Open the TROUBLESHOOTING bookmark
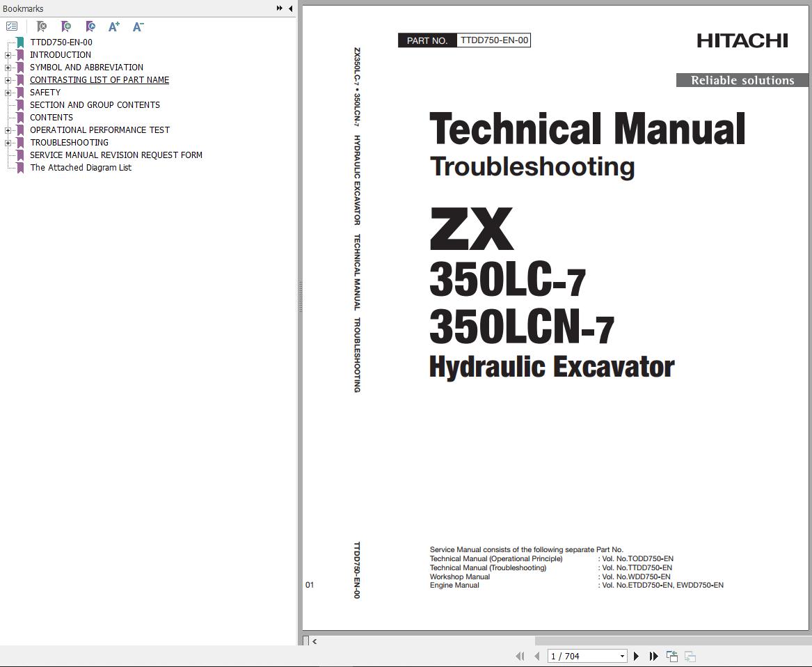This screenshot has width=812, height=667. click(x=69, y=143)
